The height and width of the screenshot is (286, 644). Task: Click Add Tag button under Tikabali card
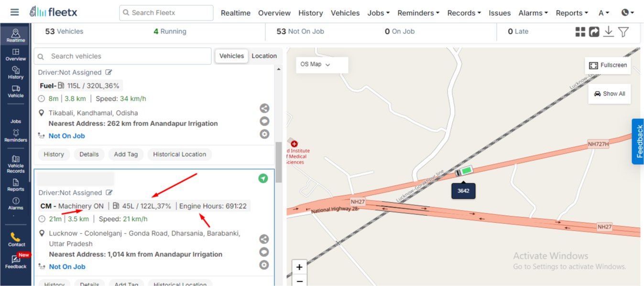(126, 154)
